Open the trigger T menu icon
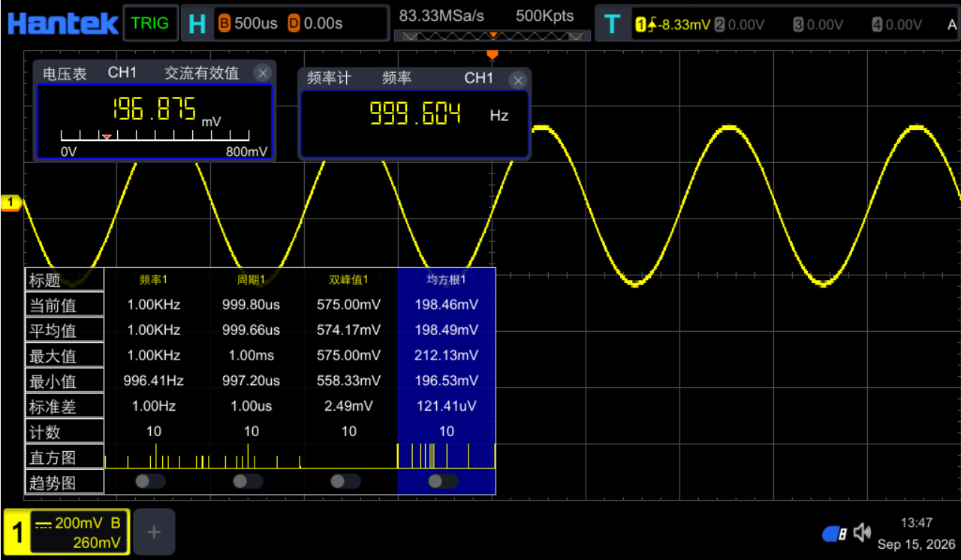Screen dimensions: 961x560 tap(612, 24)
